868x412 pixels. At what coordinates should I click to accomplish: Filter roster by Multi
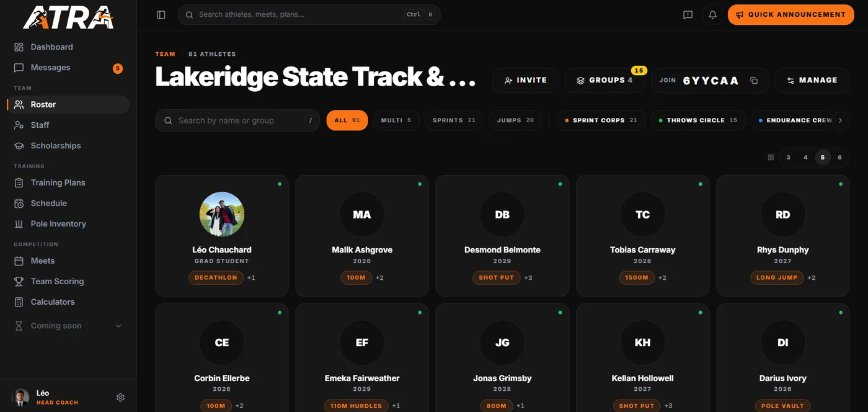click(396, 120)
